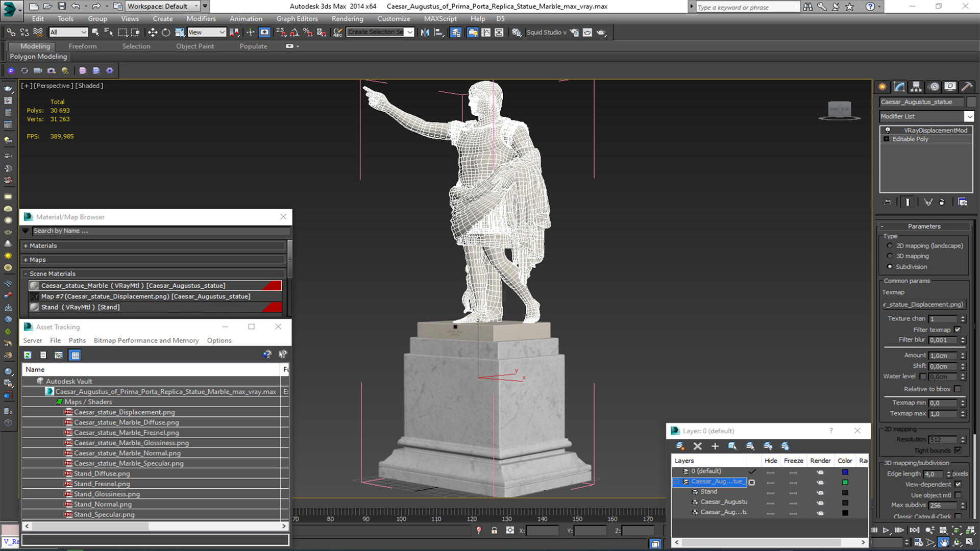Click the Select and Link tool
The height and width of the screenshot is (551, 980).
(x=11, y=32)
